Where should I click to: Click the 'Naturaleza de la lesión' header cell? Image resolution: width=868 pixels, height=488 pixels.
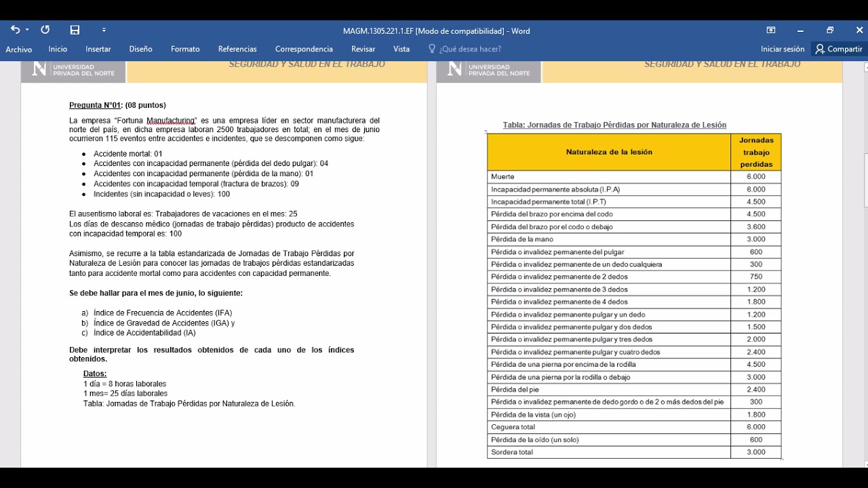pos(609,152)
